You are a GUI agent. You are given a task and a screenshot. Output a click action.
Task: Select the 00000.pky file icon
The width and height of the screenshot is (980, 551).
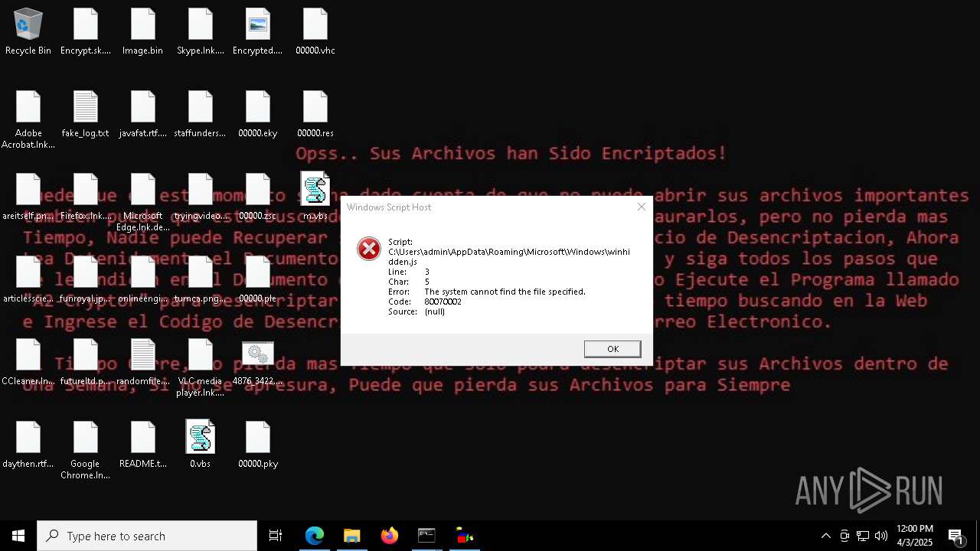point(258,445)
